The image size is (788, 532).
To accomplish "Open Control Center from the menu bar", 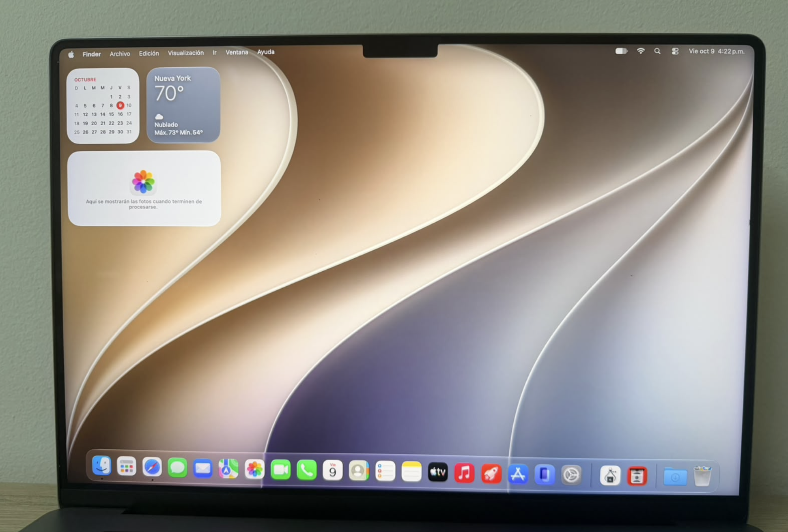I will click(x=675, y=51).
